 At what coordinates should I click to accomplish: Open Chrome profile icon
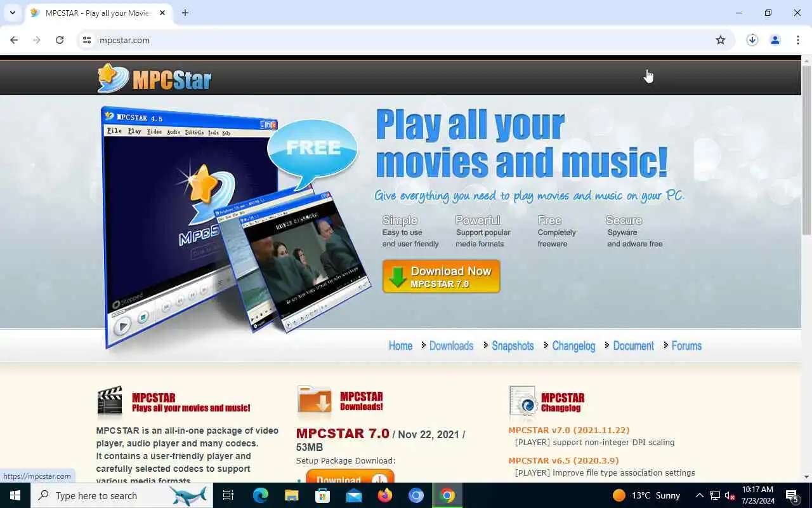[x=775, y=40]
